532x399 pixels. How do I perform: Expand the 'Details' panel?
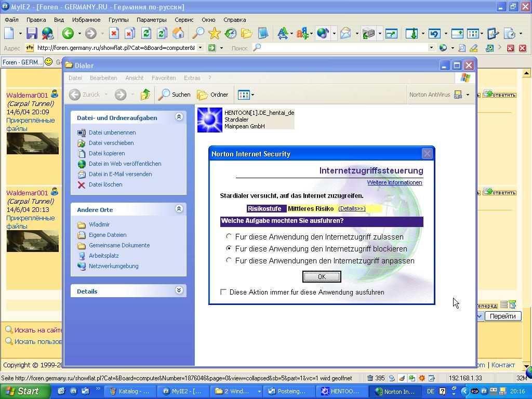(179, 290)
